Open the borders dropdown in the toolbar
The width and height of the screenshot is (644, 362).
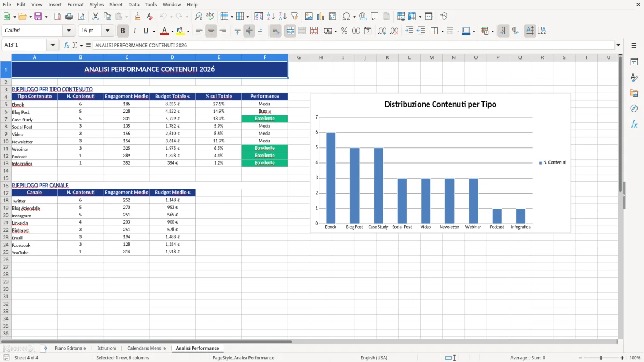[442, 31]
